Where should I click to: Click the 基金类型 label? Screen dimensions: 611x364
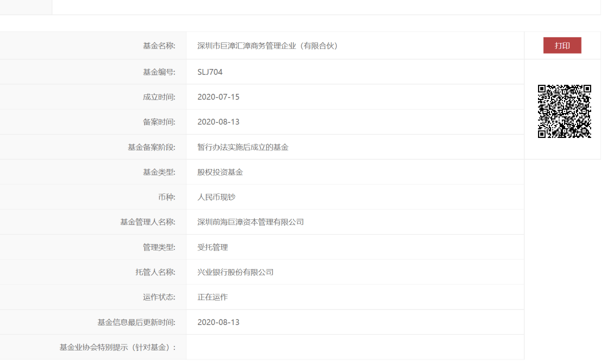[159, 172]
